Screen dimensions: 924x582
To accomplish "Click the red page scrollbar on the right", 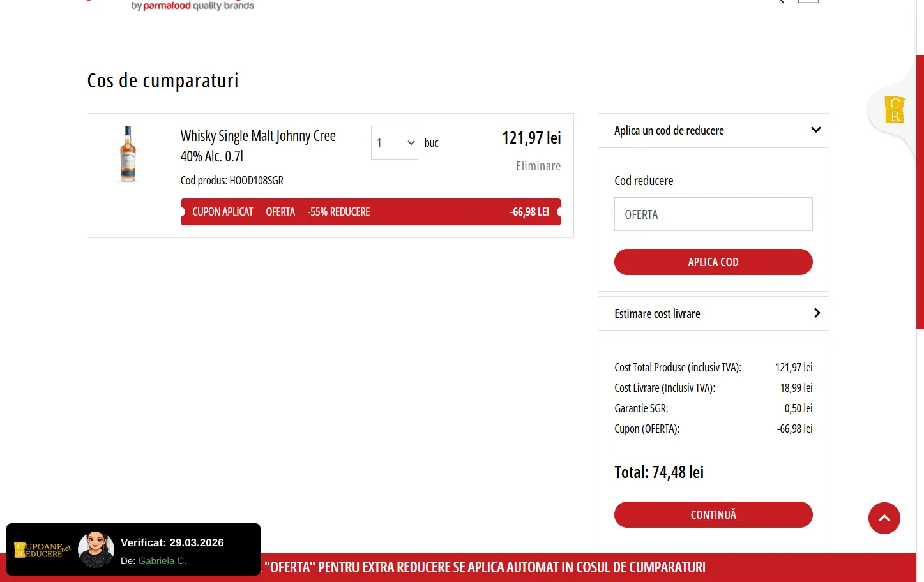I will [x=920, y=191].
